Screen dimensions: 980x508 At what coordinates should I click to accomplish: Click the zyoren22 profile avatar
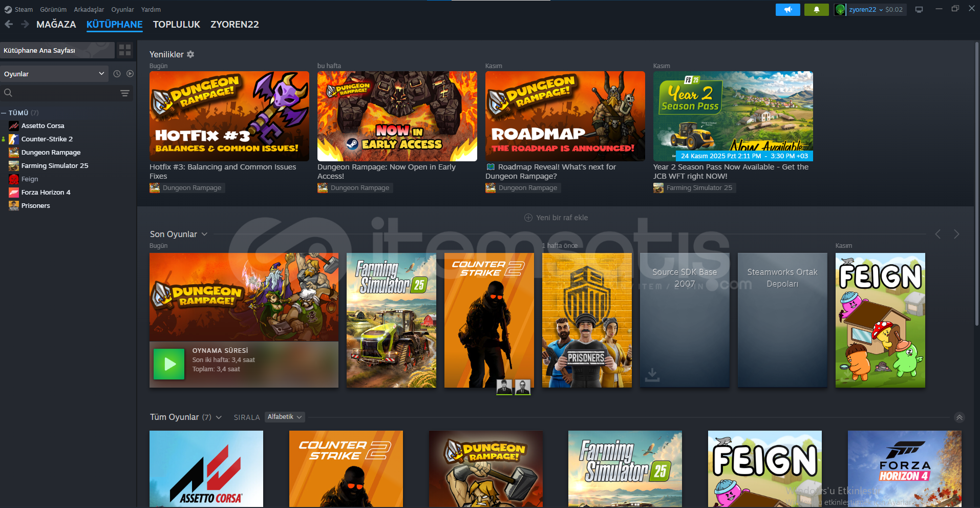pos(840,9)
